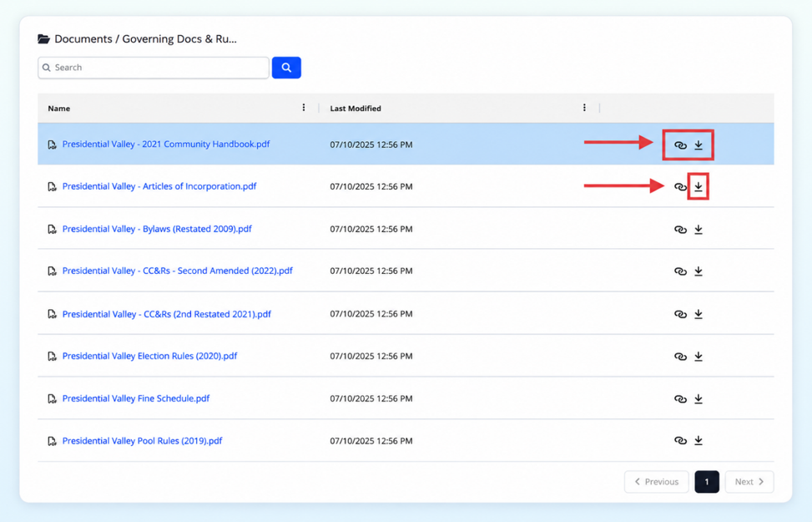Click the date in CC&Rs (2nd Restated 2021) row
This screenshot has height=522, width=812.
[371, 314]
